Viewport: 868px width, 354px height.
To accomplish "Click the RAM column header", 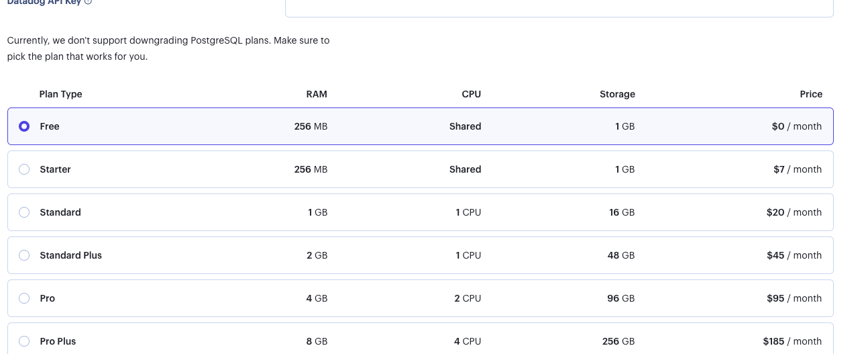I will [317, 94].
